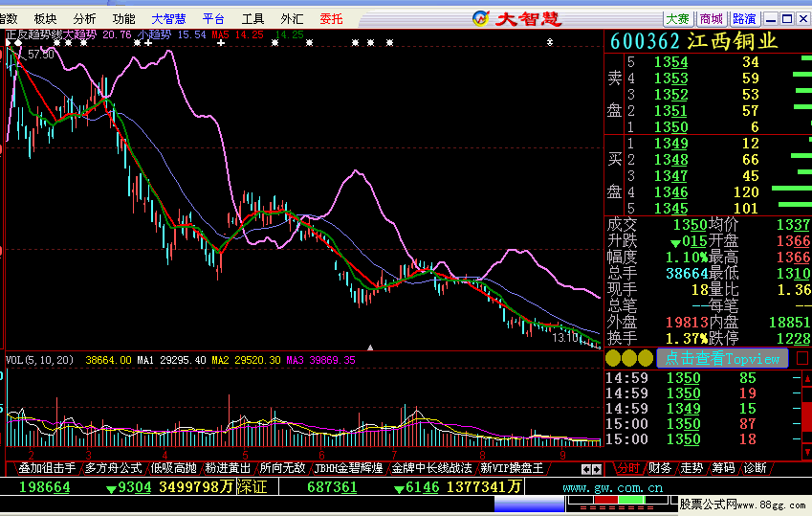Viewport: 812px width, 516px height.
Task: Click the third yellow circle next to Topview
Action: point(646,358)
